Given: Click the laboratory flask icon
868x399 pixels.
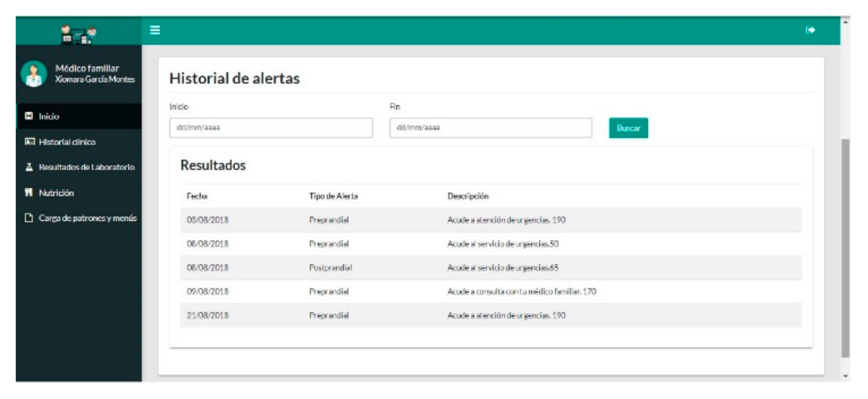Looking at the screenshot, I should click(x=30, y=167).
